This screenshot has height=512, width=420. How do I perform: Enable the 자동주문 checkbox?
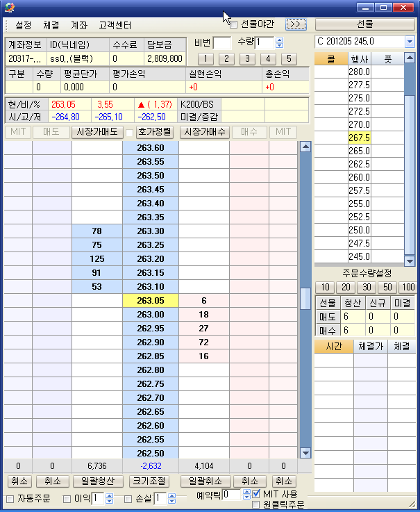(10, 499)
